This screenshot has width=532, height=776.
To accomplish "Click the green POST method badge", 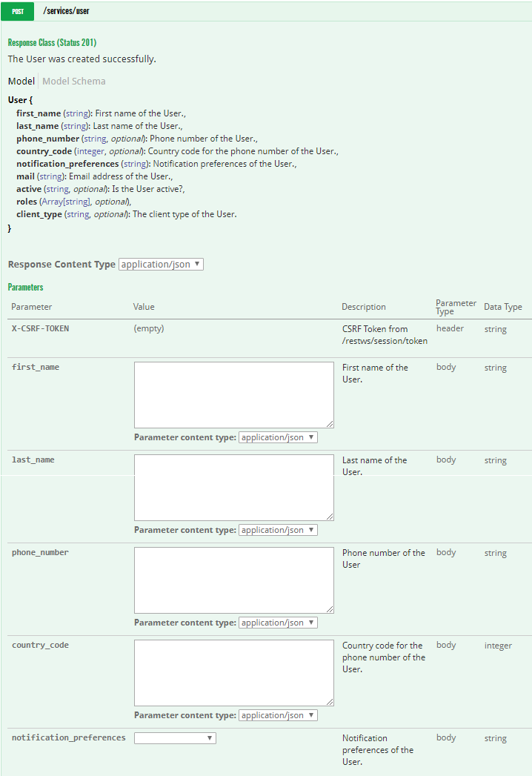I will click(x=18, y=11).
